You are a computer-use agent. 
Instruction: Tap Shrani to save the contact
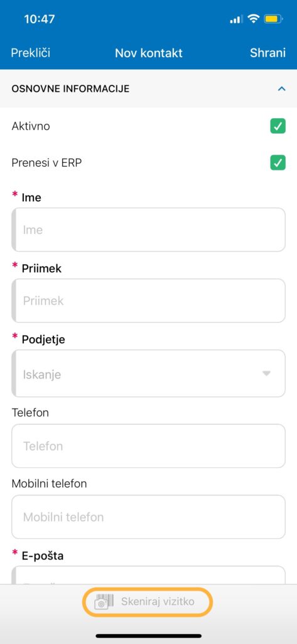pyautogui.click(x=268, y=53)
